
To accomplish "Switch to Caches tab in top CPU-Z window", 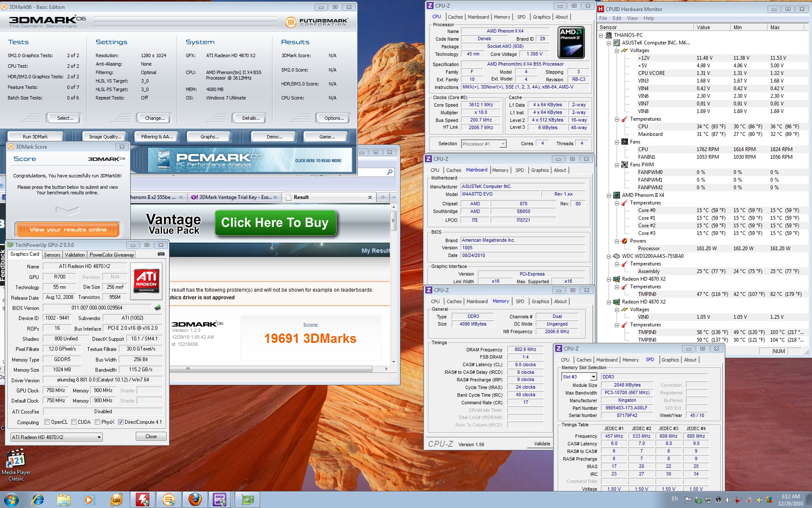I will [455, 17].
